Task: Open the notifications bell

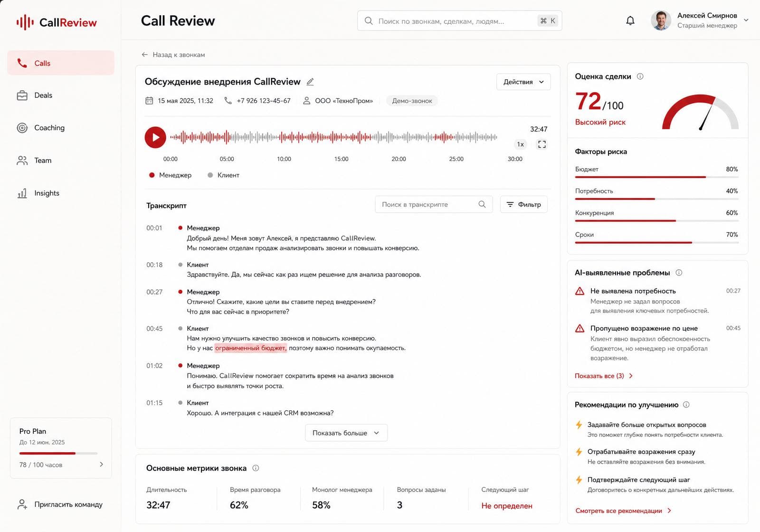Action: tap(630, 20)
